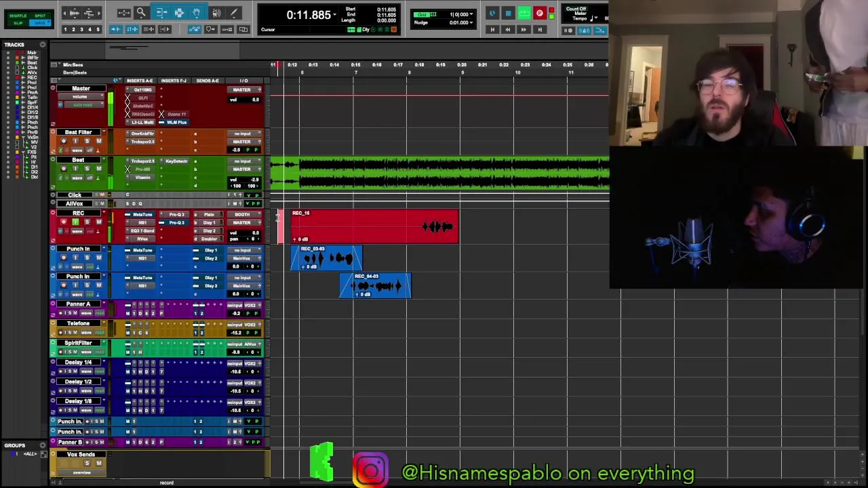The height and width of the screenshot is (488, 868).
Task: Select the Selector tool in toolbar
Action: (179, 13)
